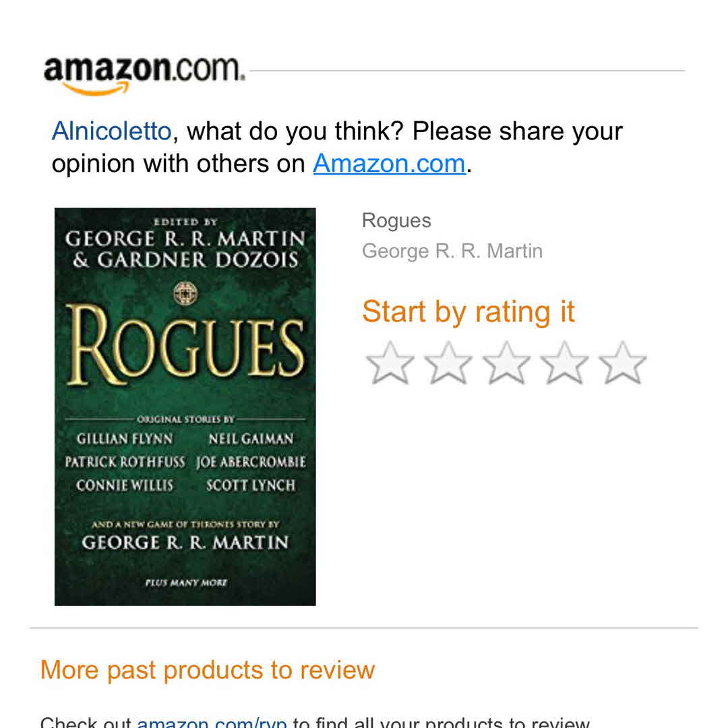
Task: Follow the Amazon.com hyperlink
Action: click(389, 163)
